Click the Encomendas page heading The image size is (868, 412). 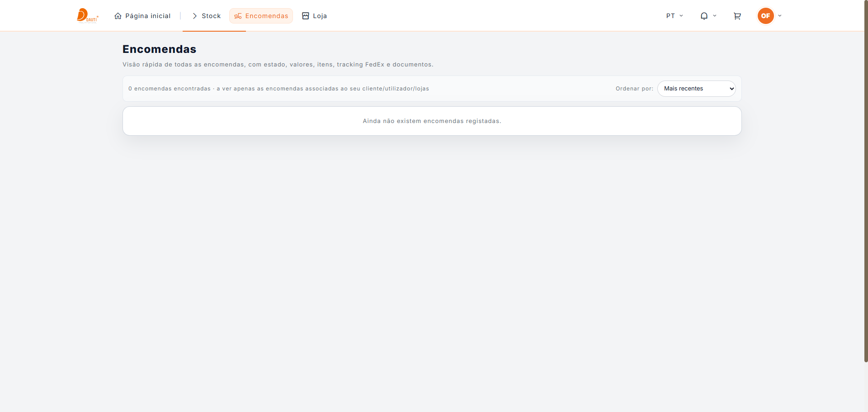click(159, 49)
